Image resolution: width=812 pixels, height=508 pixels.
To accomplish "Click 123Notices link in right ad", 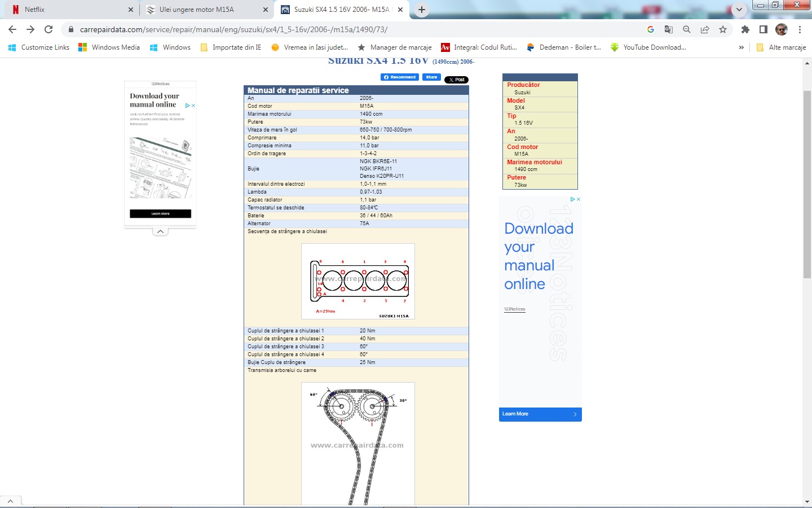I will (515, 309).
